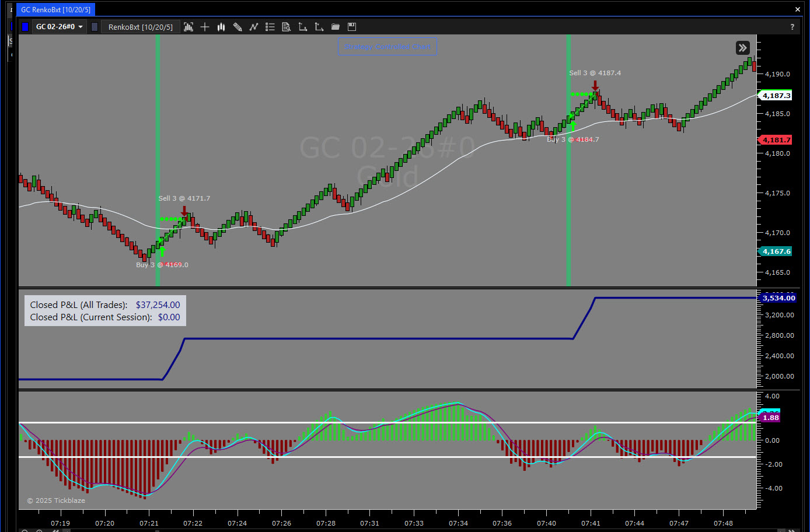The height and width of the screenshot is (532, 810).
Task: Open the document magnifier inspect icon
Action: point(287,27)
